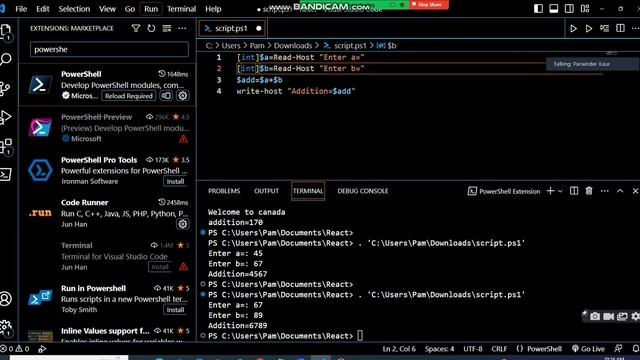640x360 pixels.
Task: Change CRLF line ending setting
Action: (499, 349)
